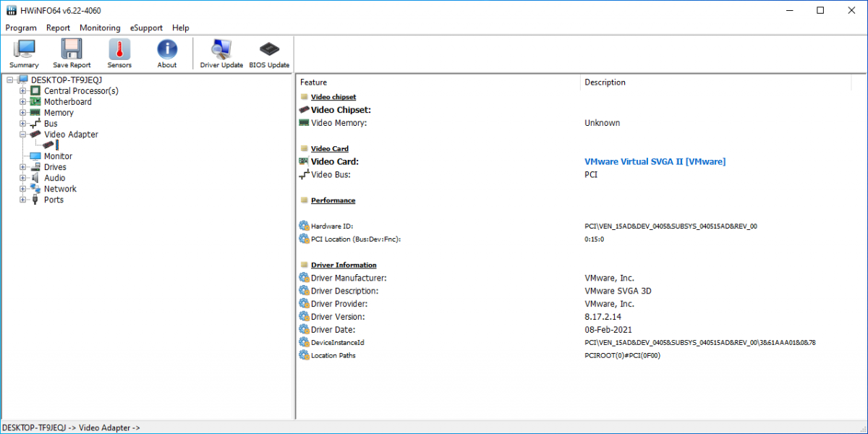Open the Program menu
Image resolution: width=868 pixels, height=434 pixels.
21,28
